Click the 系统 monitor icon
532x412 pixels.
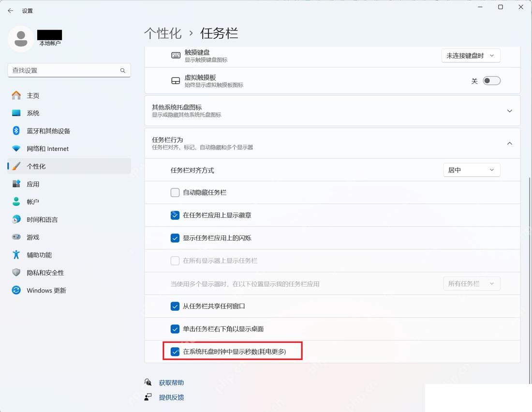click(16, 113)
